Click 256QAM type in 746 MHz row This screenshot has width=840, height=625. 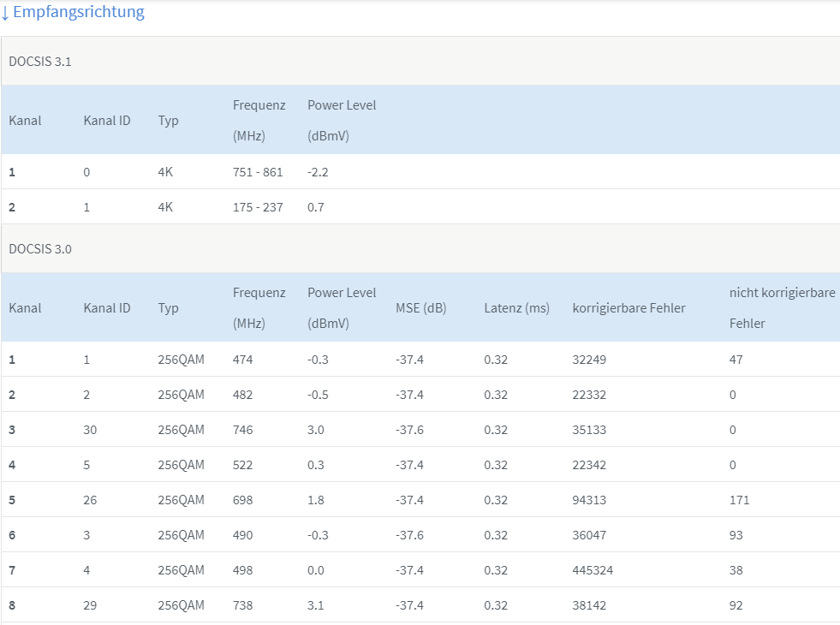(x=181, y=430)
